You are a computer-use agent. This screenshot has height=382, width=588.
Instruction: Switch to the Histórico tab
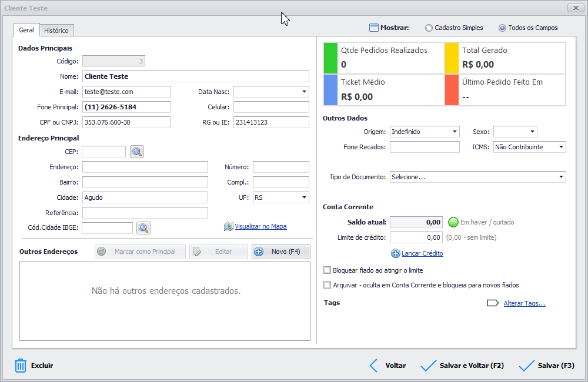tap(56, 31)
